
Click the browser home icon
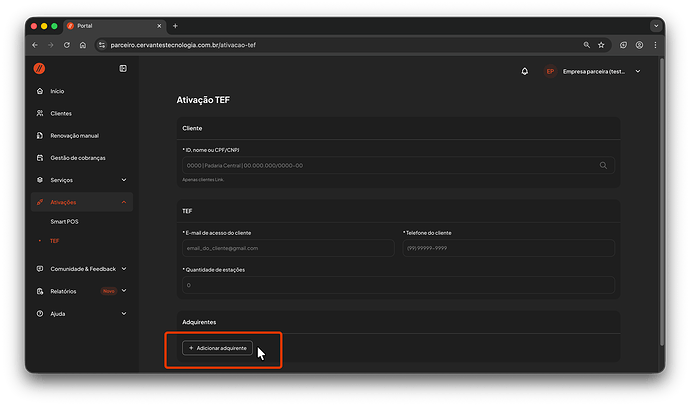click(x=83, y=45)
